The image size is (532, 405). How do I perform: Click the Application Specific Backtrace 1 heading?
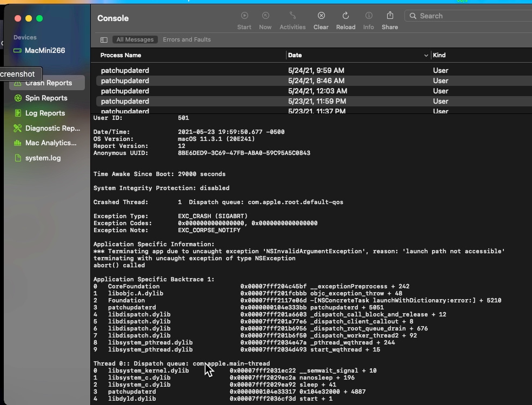154,280
